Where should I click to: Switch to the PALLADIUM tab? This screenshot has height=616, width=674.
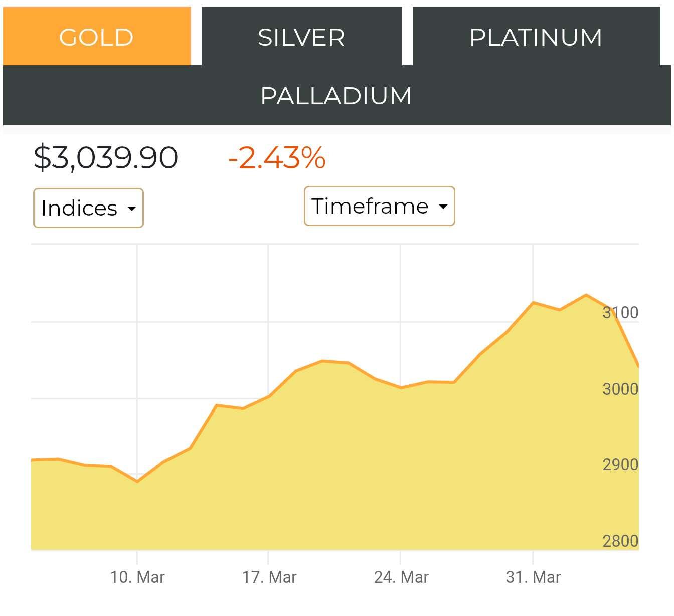pyautogui.click(x=336, y=95)
